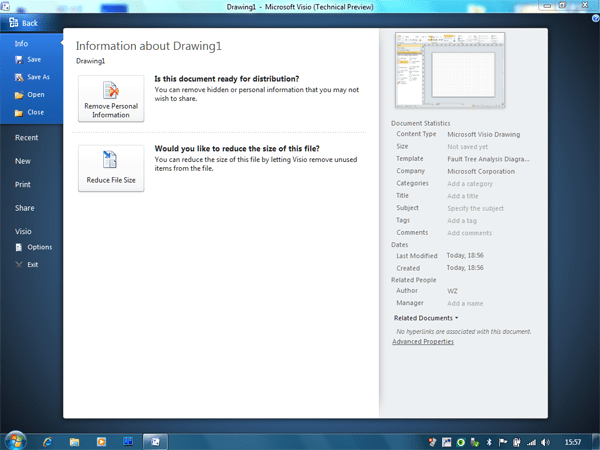Click the Options document icon
The height and width of the screenshot is (450, 600).
click(x=19, y=248)
